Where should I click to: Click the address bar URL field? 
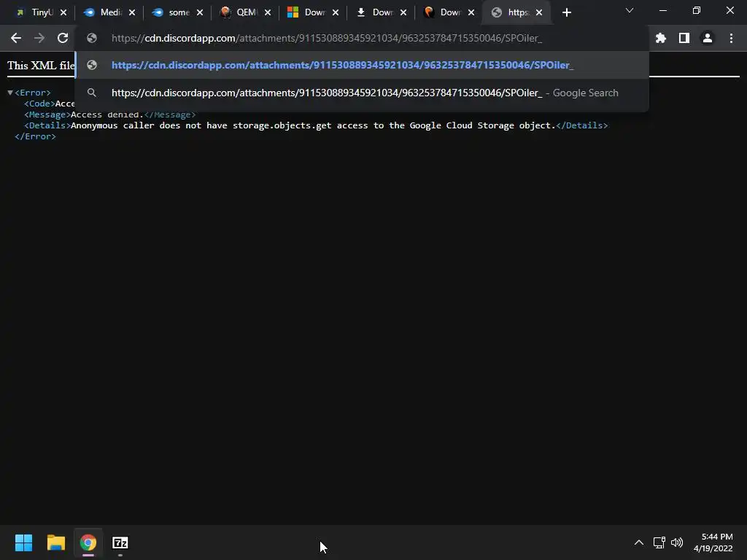pos(362,38)
